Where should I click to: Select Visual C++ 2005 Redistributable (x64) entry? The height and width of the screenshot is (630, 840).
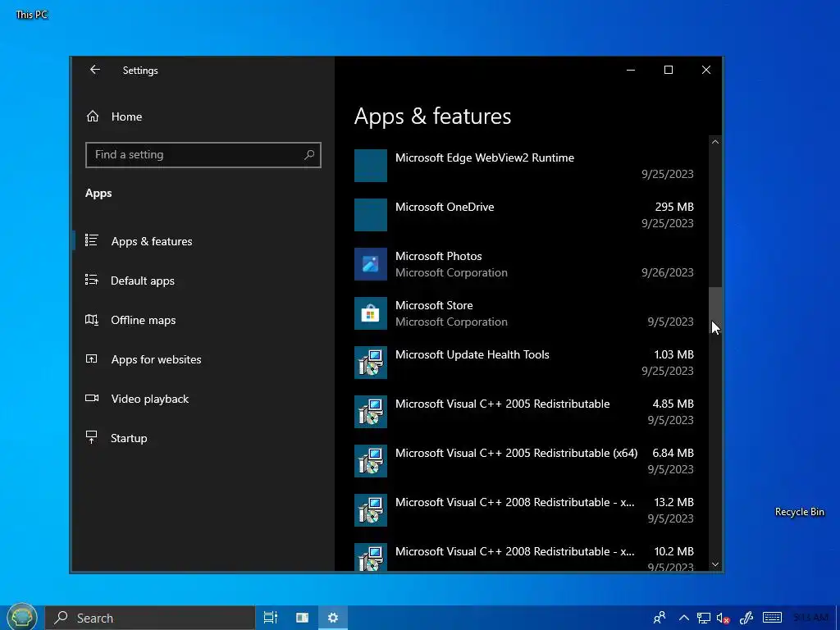click(523, 461)
